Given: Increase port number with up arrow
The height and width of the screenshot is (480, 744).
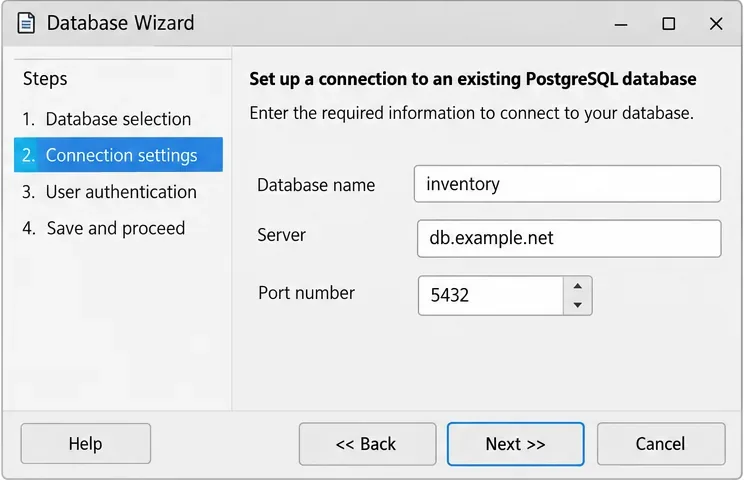Looking at the screenshot, I should coord(577,286).
